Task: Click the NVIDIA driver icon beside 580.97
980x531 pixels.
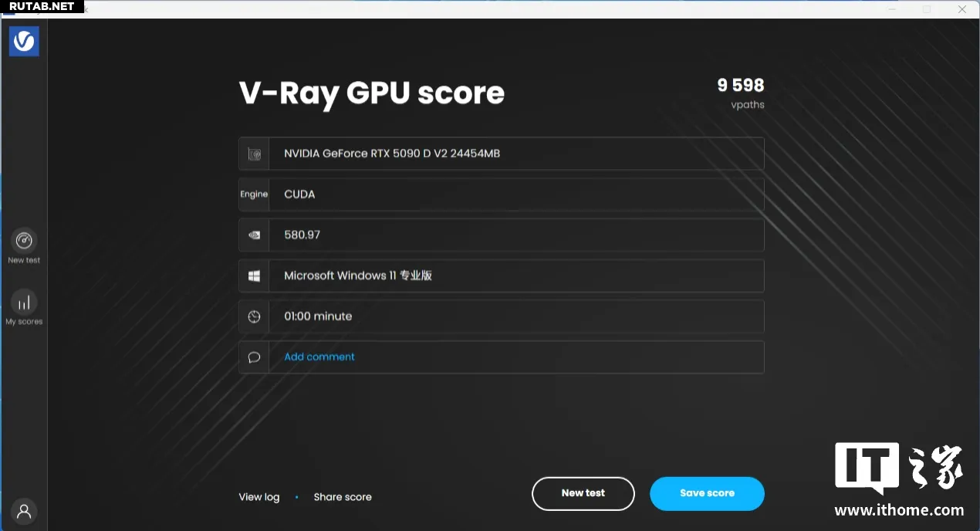Action: [254, 235]
